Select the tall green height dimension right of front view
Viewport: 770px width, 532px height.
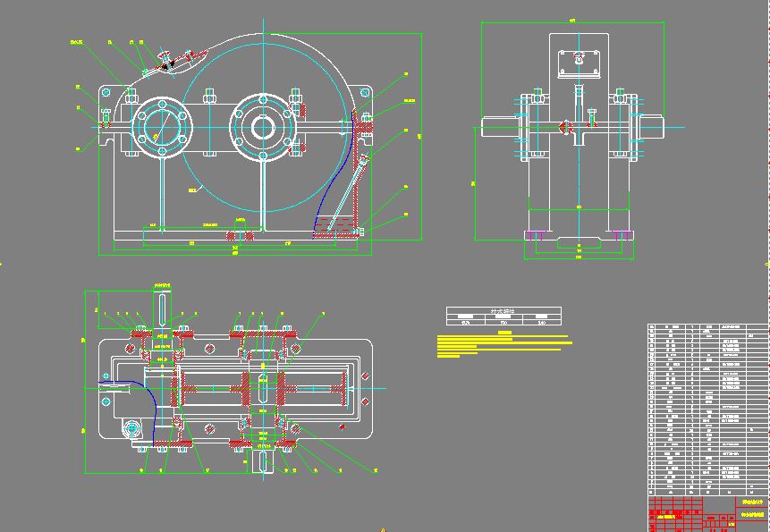pyautogui.click(x=421, y=137)
